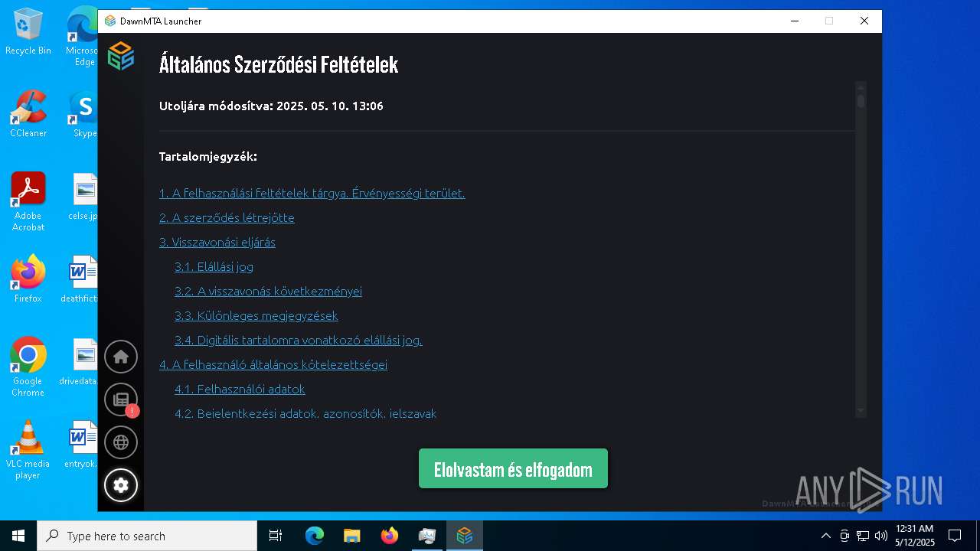
Task: Open CCleaner desktop shortcut
Action: click(28, 114)
